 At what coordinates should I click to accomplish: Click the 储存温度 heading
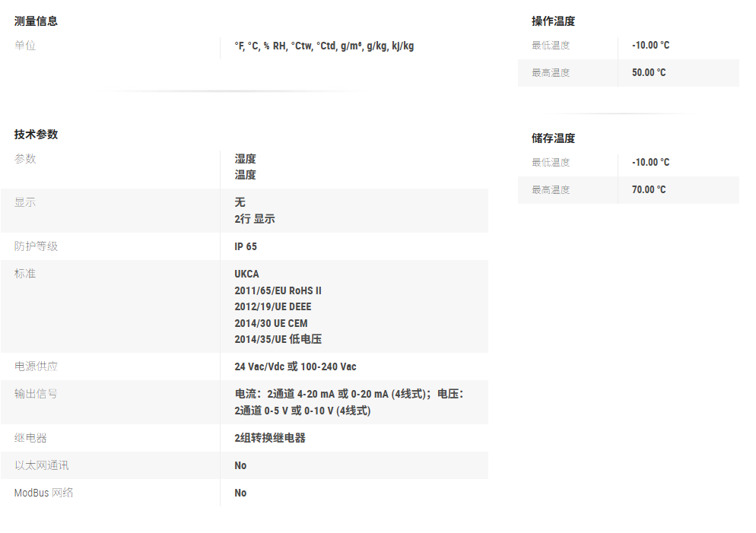pyautogui.click(x=553, y=138)
